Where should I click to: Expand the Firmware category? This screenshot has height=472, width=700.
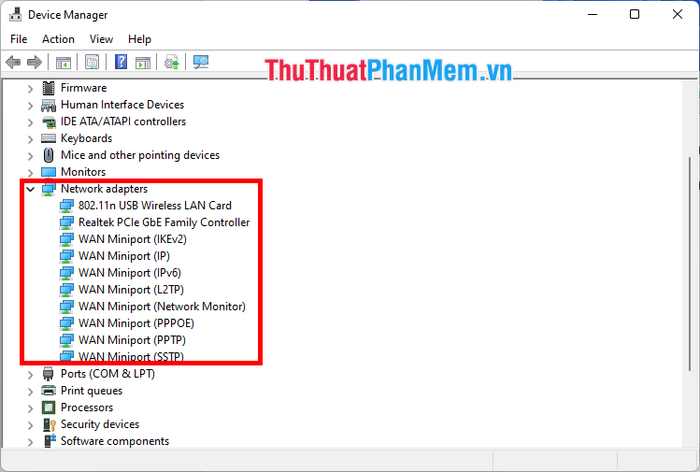(30, 88)
